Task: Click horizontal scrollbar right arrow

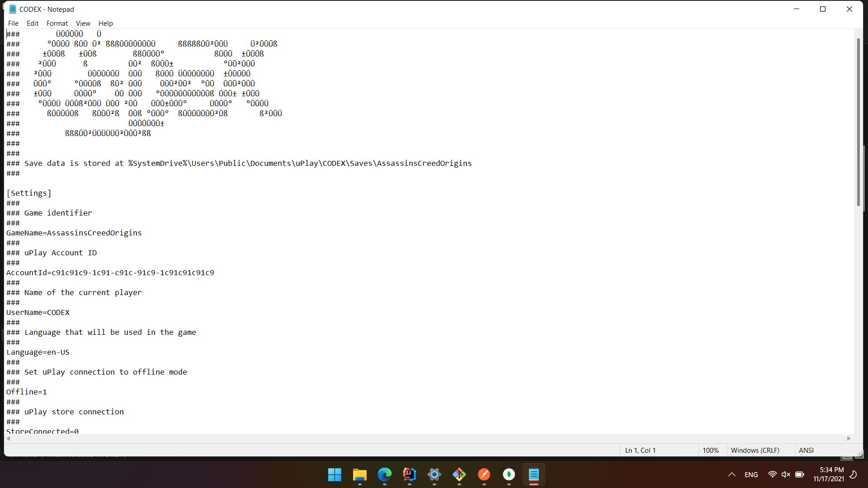Action: pos(849,438)
